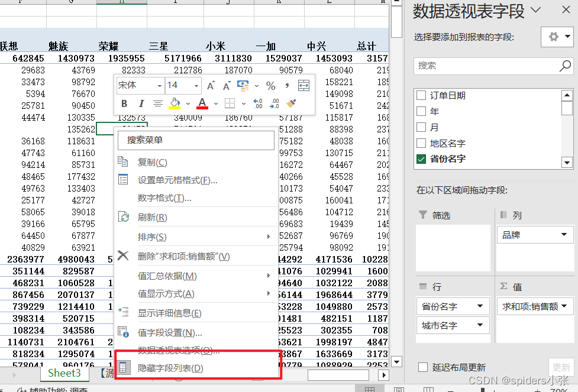
Task: Uncheck the 省份名字 field checkbox
Action: point(421,159)
